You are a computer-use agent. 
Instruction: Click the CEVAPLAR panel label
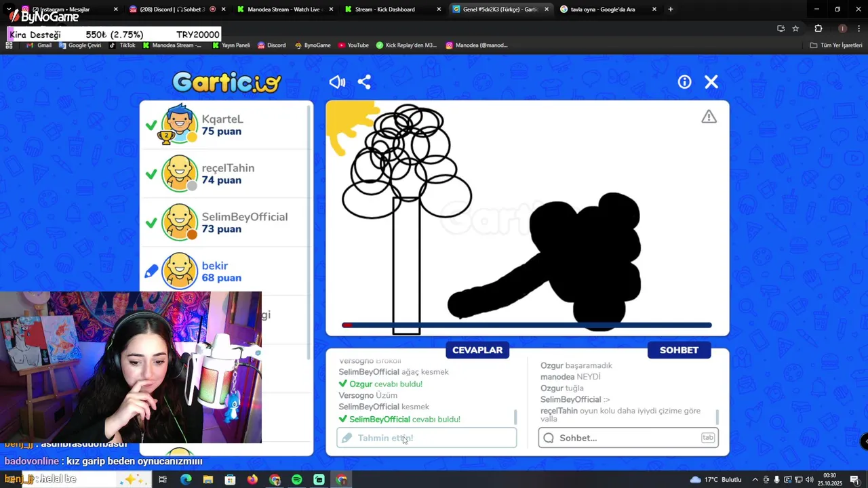[477, 350]
